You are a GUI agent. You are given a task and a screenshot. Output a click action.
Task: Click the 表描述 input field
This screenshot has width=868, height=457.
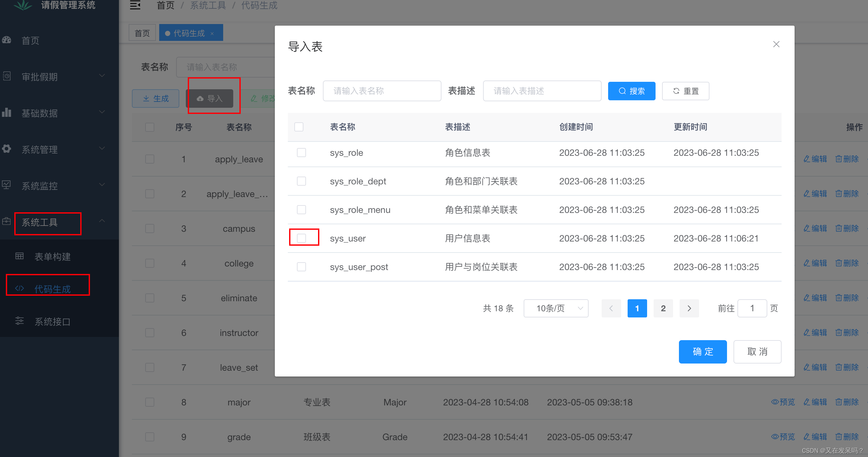click(542, 91)
